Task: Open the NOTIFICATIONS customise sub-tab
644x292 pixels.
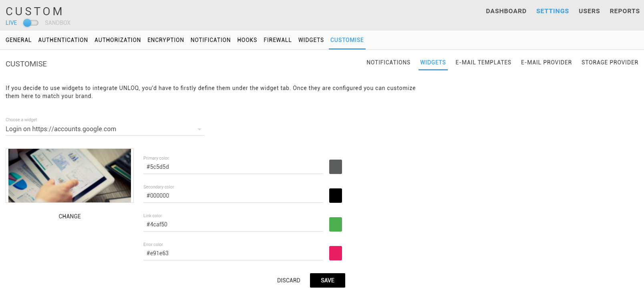Action: pyautogui.click(x=388, y=62)
